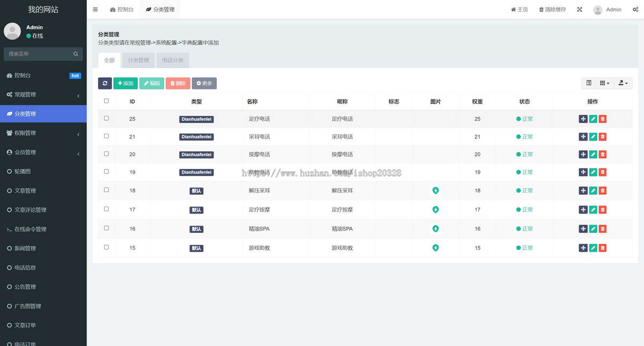Switch to the 全部 tab
This screenshot has height=346, width=644.
(x=109, y=61)
